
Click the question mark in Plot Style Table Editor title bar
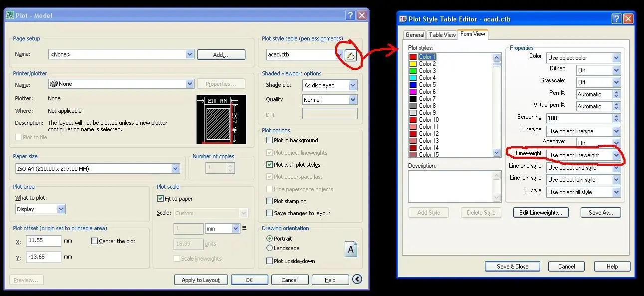click(617, 19)
